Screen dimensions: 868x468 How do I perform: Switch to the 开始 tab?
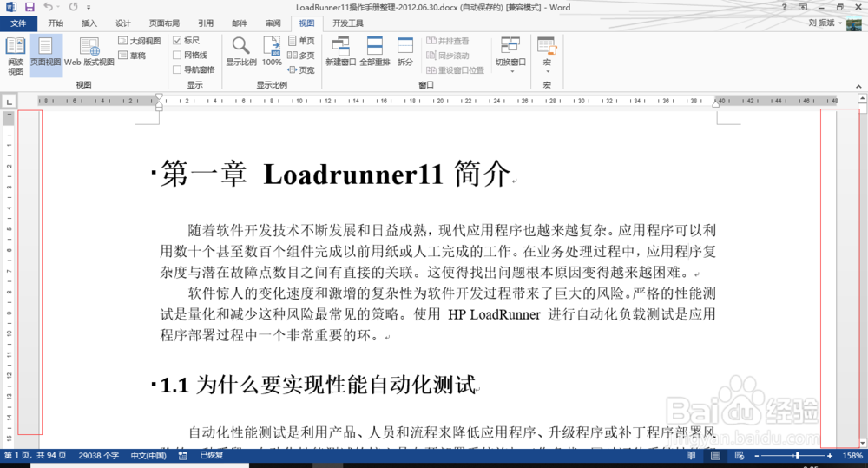click(56, 23)
